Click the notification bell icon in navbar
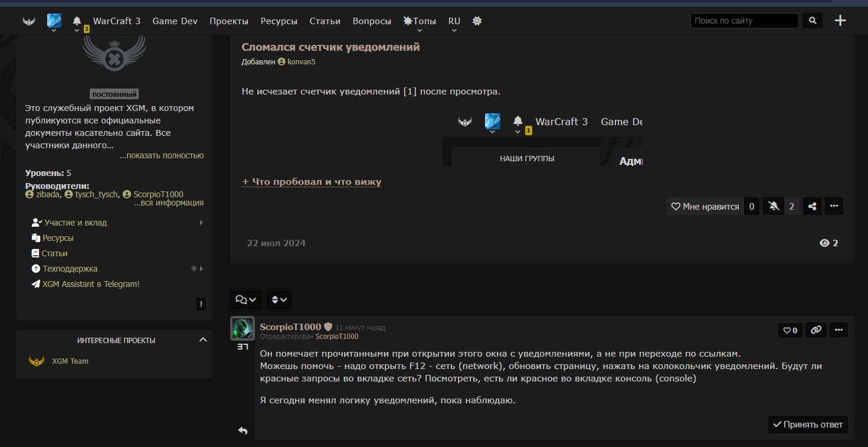This screenshot has width=868, height=447. tap(77, 21)
